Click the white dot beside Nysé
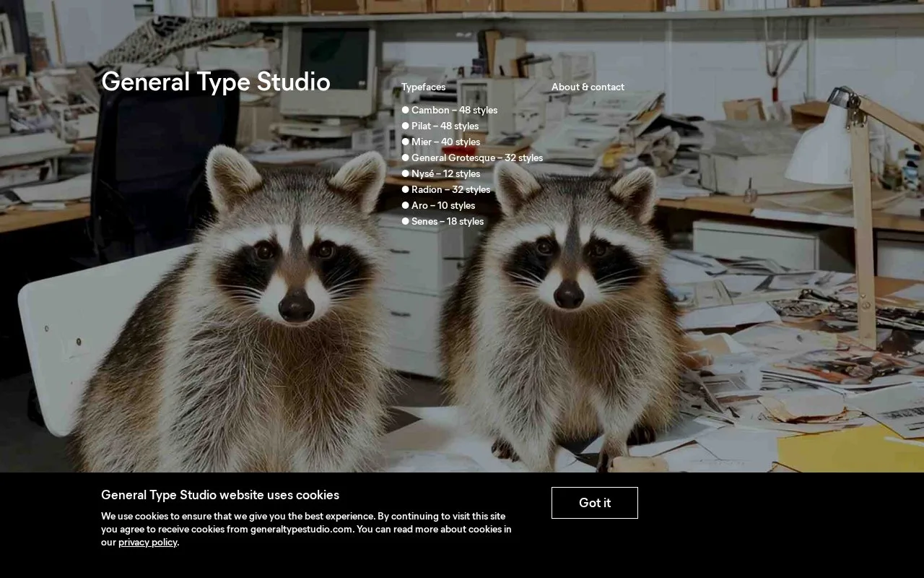The height and width of the screenshot is (578, 924). (x=406, y=173)
